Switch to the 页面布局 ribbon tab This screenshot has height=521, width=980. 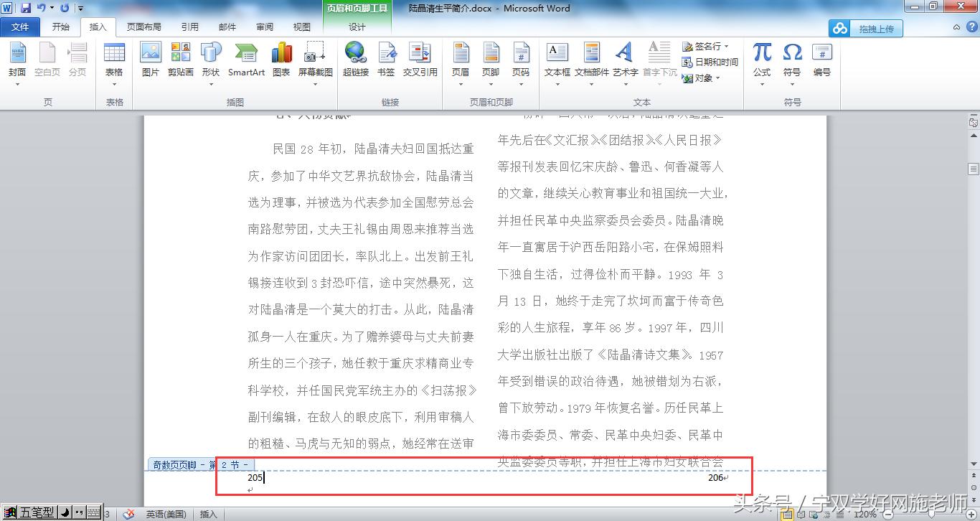coord(142,27)
